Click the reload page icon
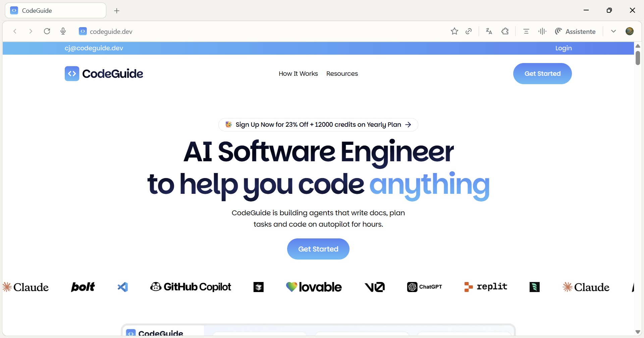The width and height of the screenshot is (644, 338). click(x=47, y=31)
